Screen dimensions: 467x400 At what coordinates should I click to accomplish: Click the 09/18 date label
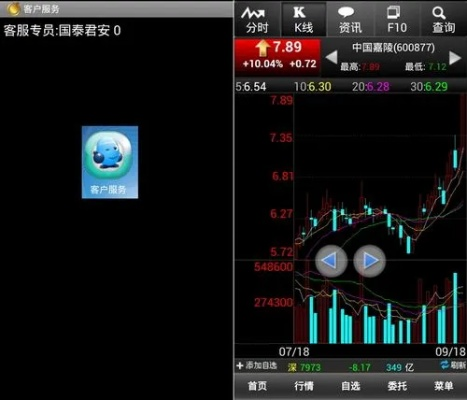(x=450, y=351)
